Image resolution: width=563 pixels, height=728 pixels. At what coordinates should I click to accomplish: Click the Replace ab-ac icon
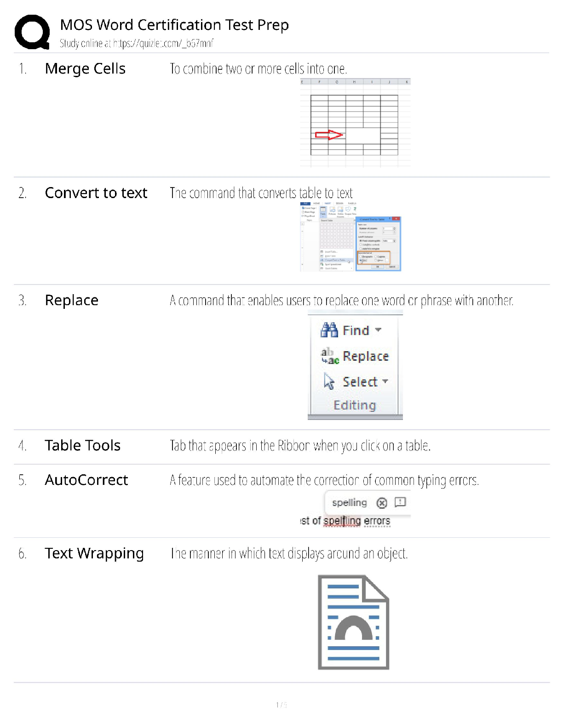click(x=330, y=356)
